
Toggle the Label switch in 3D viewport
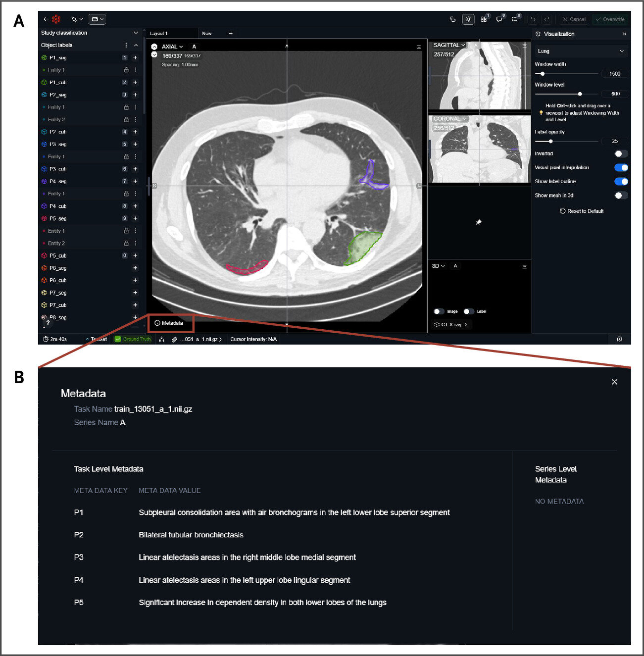tap(469, 311)
